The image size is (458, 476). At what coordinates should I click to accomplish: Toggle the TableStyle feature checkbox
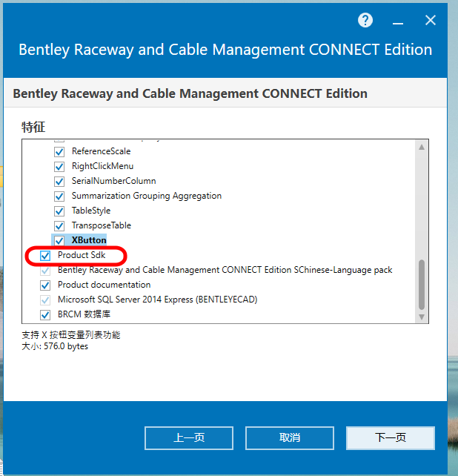[59, 211]
